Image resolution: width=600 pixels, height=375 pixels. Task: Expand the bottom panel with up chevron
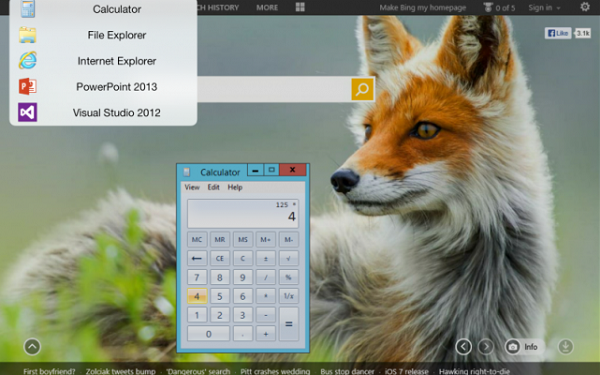[x=32, y=347]
